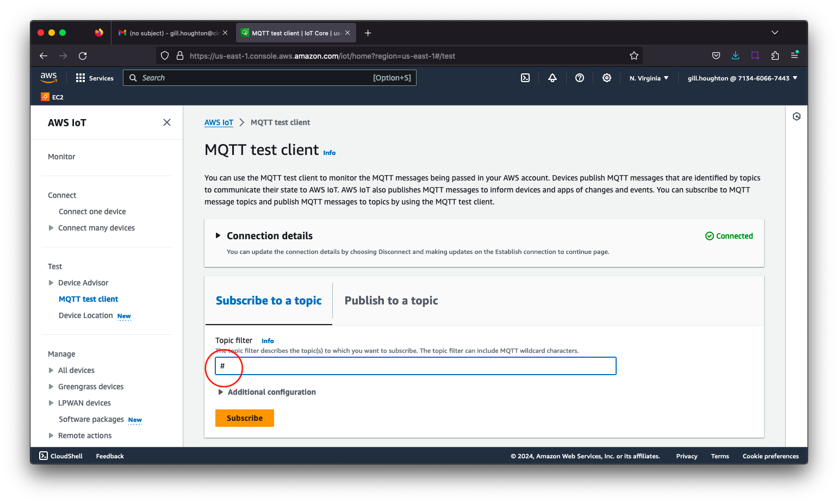Bookmark this page with the star icon

(634, 55)
